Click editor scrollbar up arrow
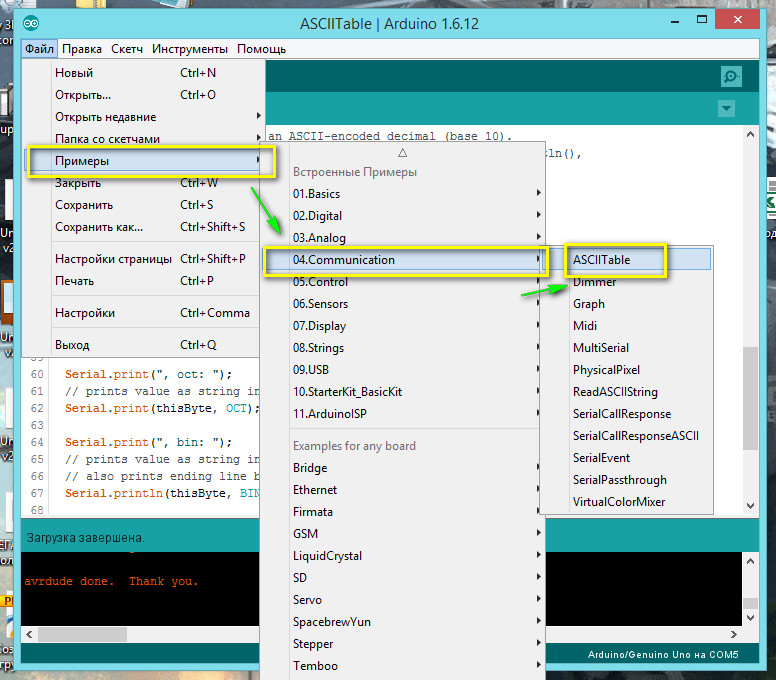This screenshot has height=680, width=776. tap(750, 134)
